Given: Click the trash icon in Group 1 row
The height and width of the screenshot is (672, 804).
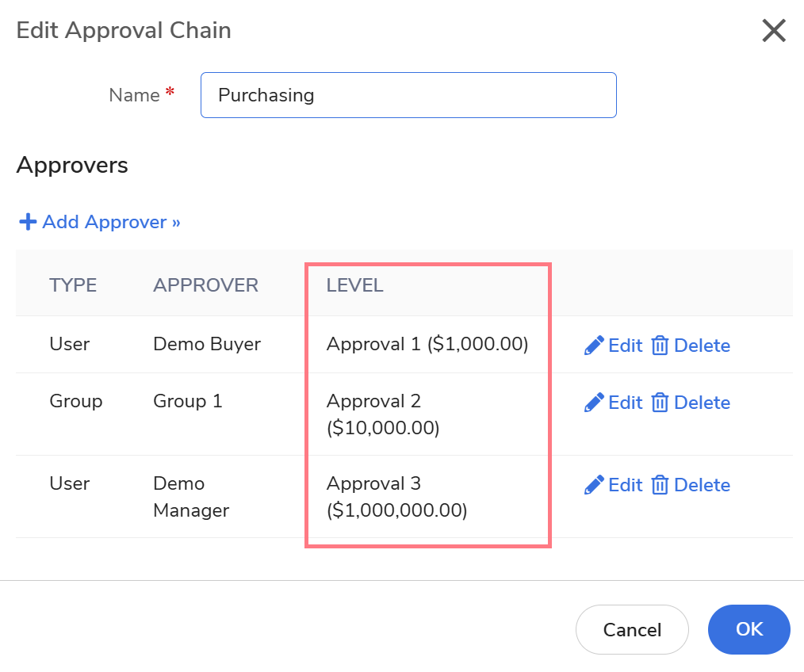Looking at the screenshot, I should click(x=660, y=403).
